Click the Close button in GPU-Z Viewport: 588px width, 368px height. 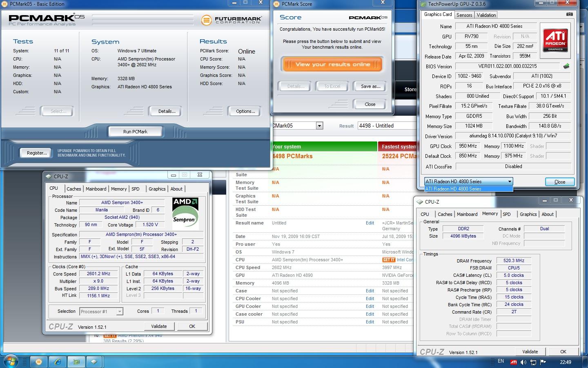(560, 182)
